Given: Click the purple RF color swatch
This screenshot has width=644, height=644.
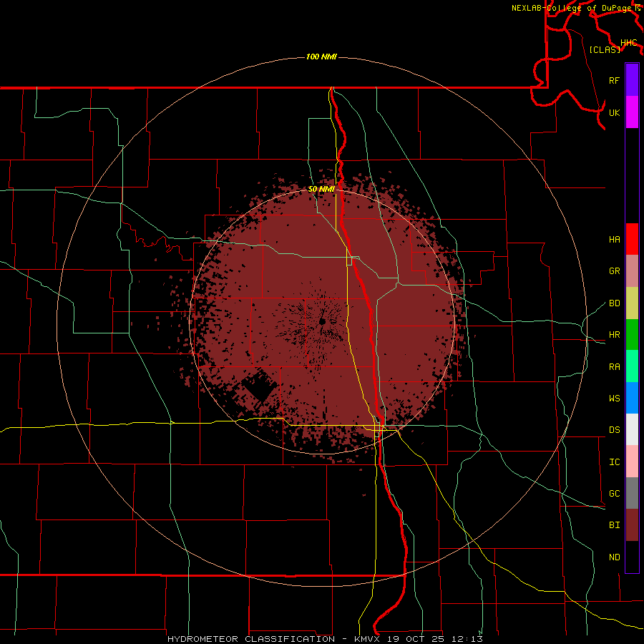Looking at the screenshot, I should 632,80.
